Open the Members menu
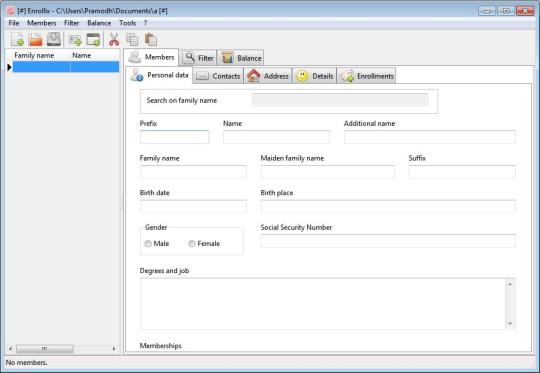540x373 pixels. [41, 23]
